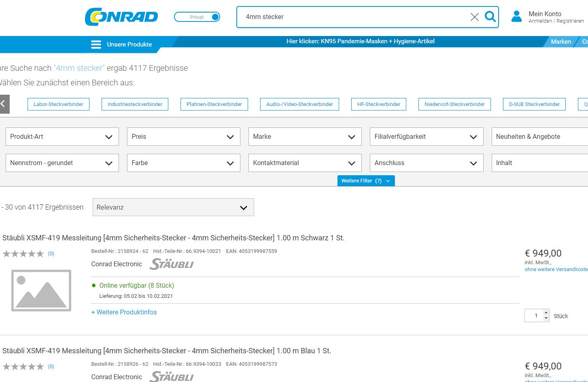Viewport: 588px width, 382px height.
Task: Show Weitere Filter (7) expander
Action: [x=366, y=181]
